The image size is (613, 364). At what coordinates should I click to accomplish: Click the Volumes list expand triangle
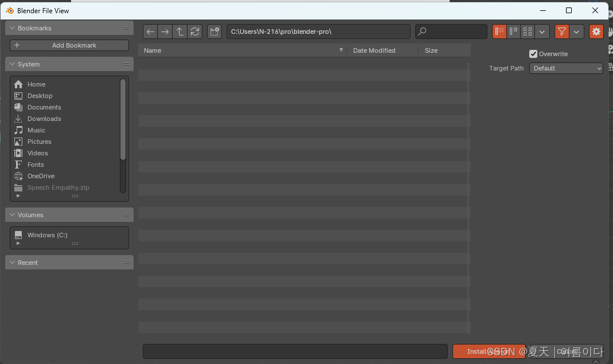(18, 244)
